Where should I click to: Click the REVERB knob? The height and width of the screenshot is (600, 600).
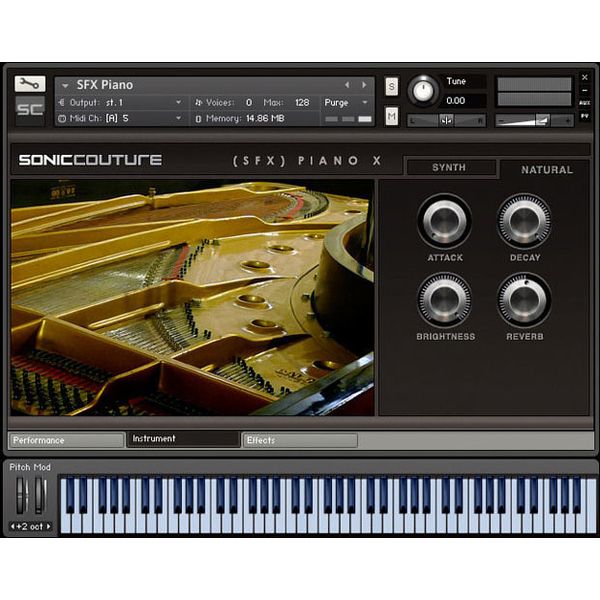[x=524, y=300]
